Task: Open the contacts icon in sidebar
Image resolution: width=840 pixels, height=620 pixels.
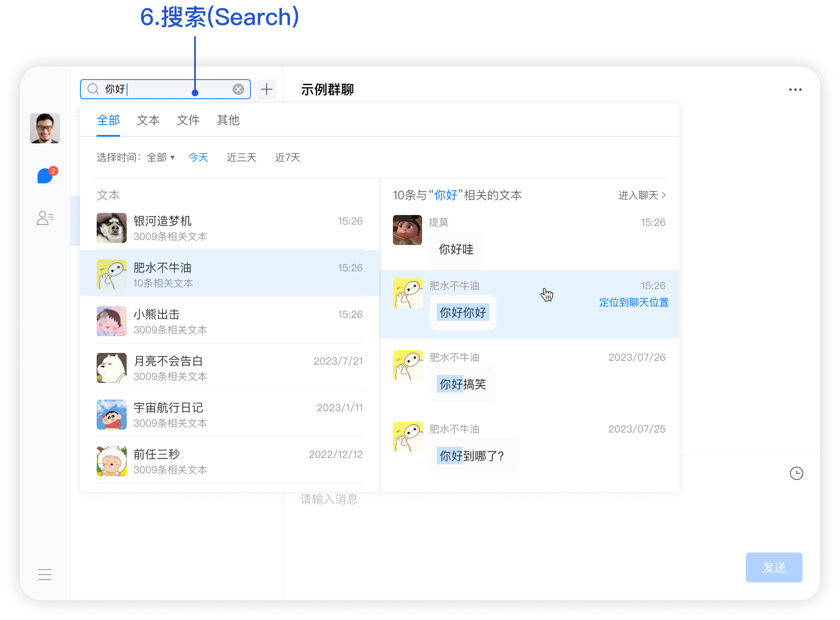Action: pyautogui.click(x=45, y=218)
